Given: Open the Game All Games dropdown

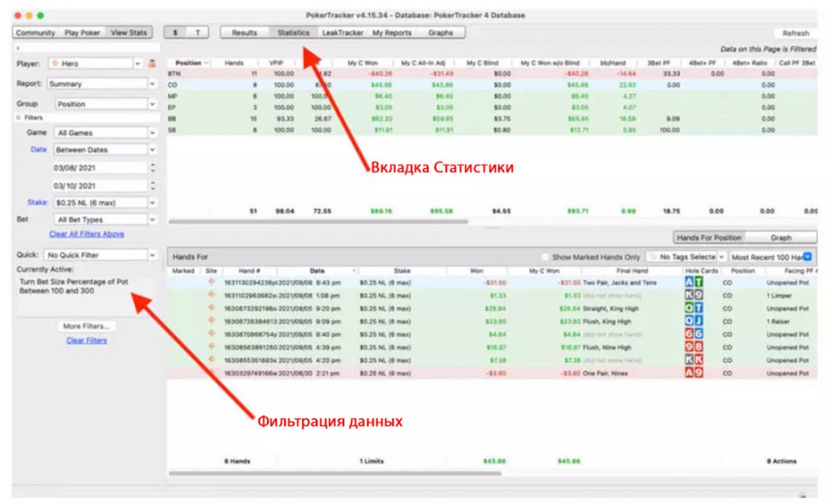Looking at the screenshot, I should point(106,132).
